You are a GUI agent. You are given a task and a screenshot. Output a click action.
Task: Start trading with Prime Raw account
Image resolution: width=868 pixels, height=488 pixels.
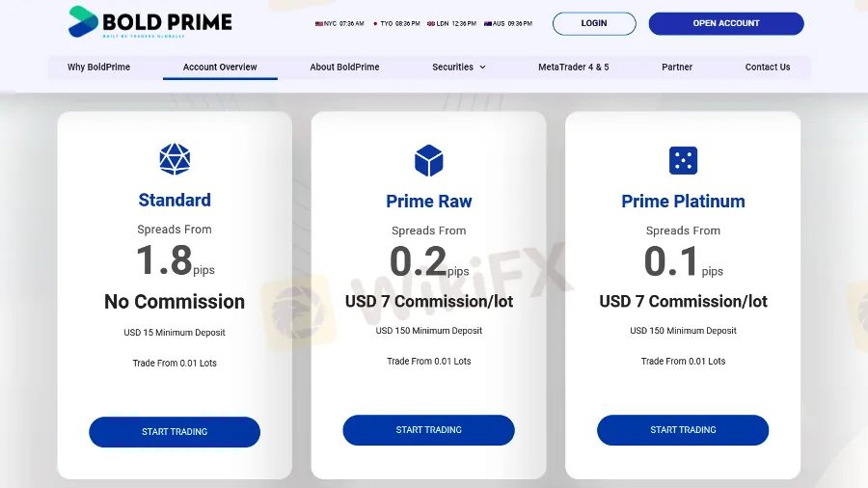click(x=428, y=430)
